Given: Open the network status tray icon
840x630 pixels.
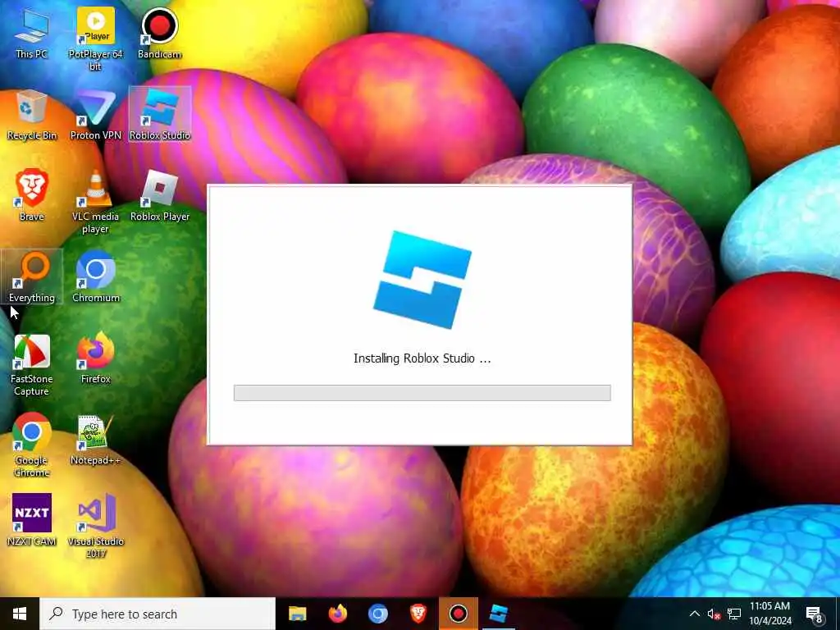Looking at the screenshot, I should (734, 614).
